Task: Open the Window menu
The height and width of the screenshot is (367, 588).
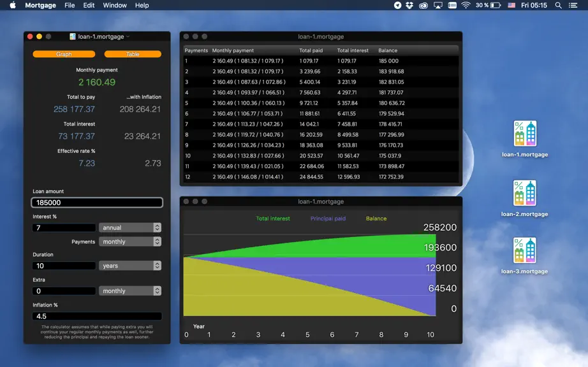Action: [115, 5]
